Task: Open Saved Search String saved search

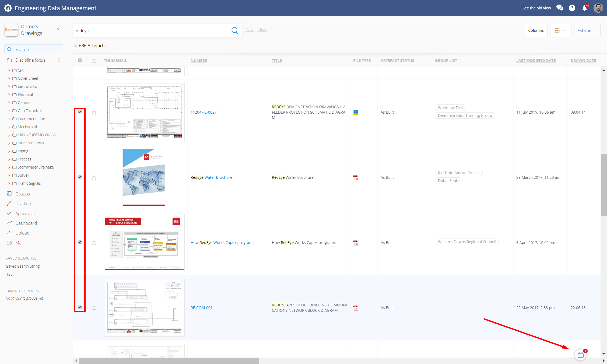Action: pos(23,266)
